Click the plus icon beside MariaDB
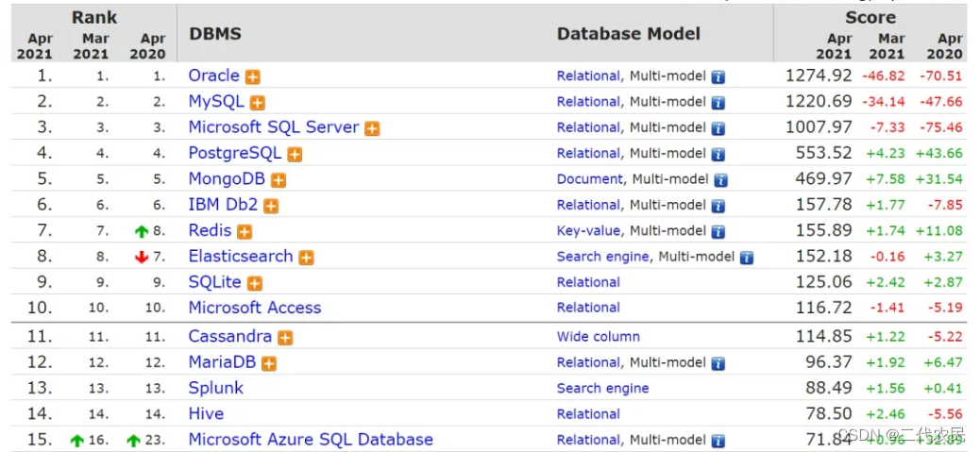 coord(269,363)
